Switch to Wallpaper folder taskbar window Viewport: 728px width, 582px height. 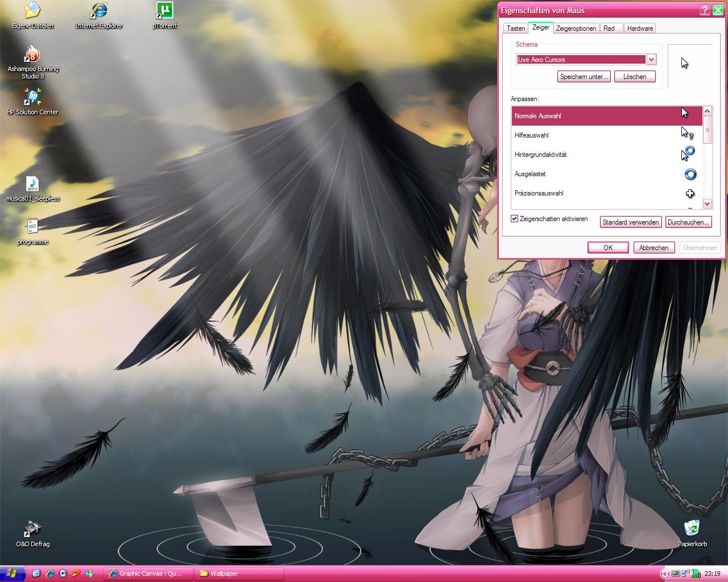[x=239, y=573]
